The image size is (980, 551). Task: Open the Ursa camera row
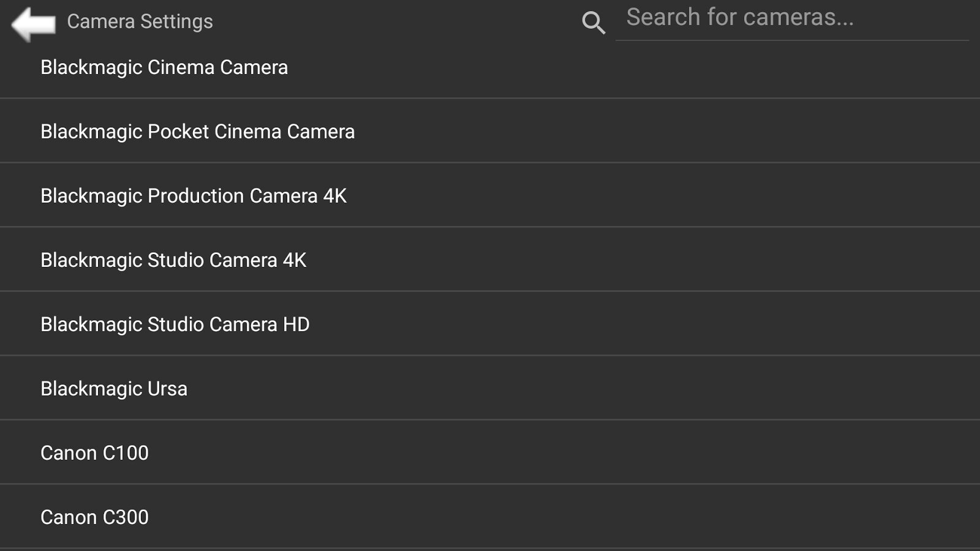490,389
